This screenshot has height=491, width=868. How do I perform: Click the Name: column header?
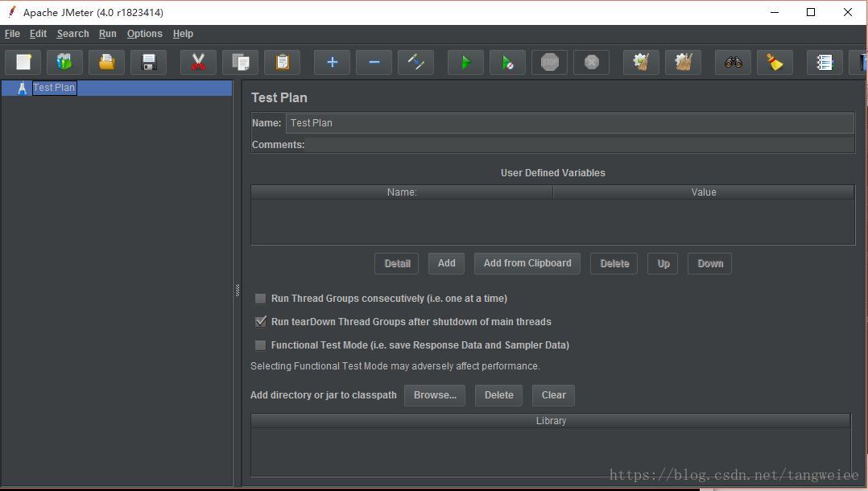pyautogui.click(x=402, y=192)
